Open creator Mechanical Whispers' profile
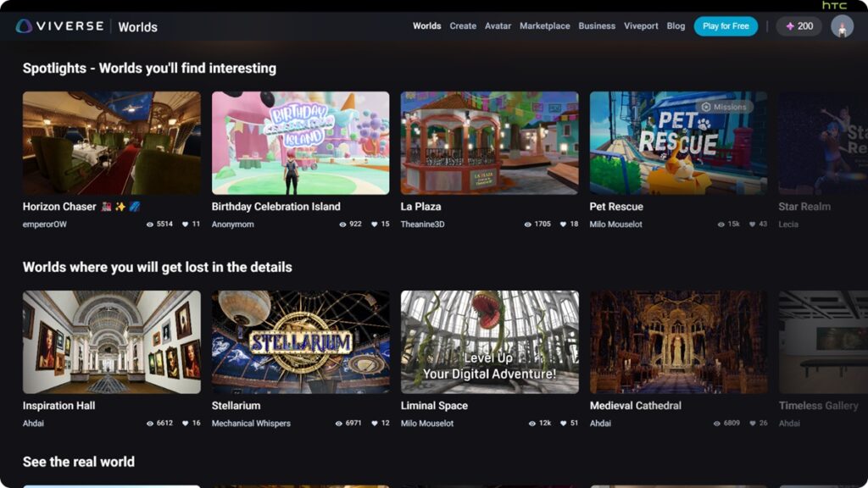 tap(251, 424)
